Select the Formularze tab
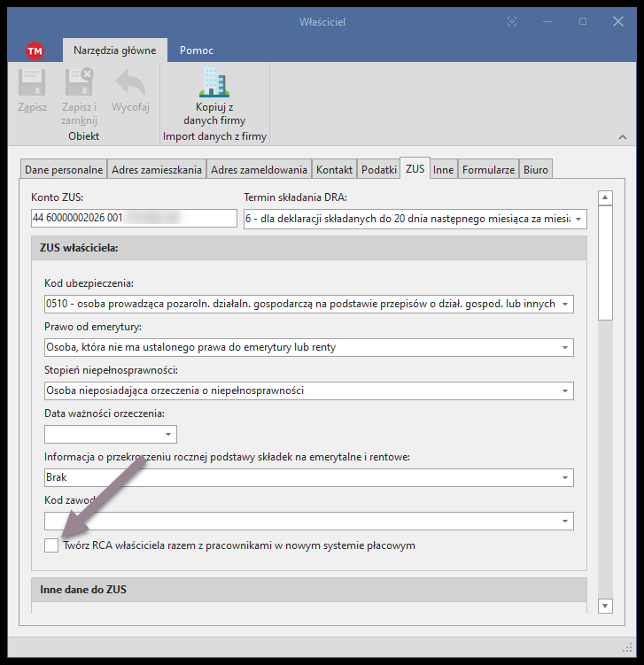The image size is (644, 665). point(488,169)
